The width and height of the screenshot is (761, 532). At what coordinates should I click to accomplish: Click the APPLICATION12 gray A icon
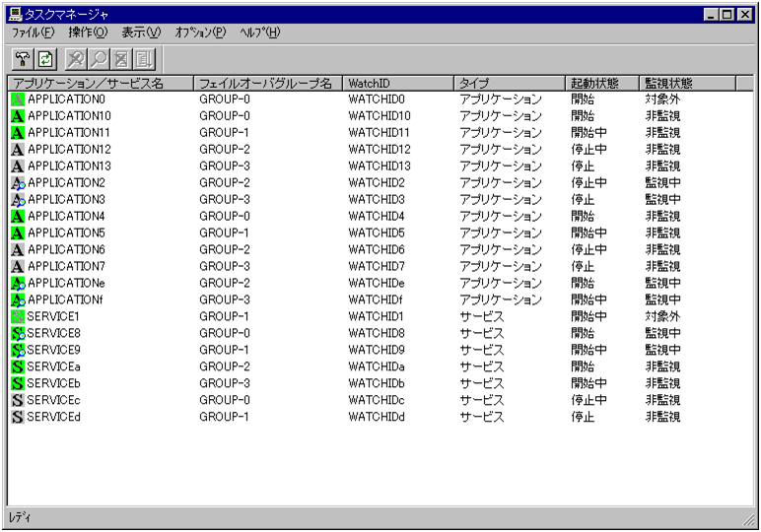pos(17,150)
